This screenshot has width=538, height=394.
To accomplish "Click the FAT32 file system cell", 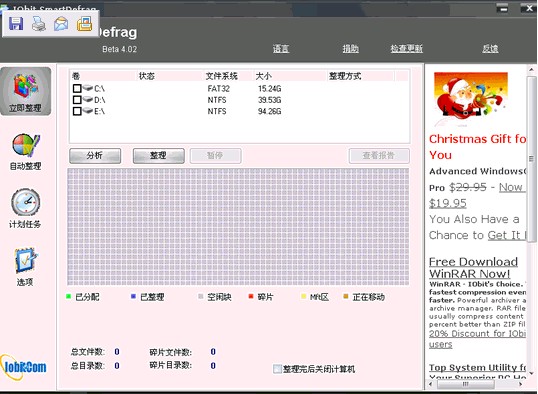I will [219, 89].
